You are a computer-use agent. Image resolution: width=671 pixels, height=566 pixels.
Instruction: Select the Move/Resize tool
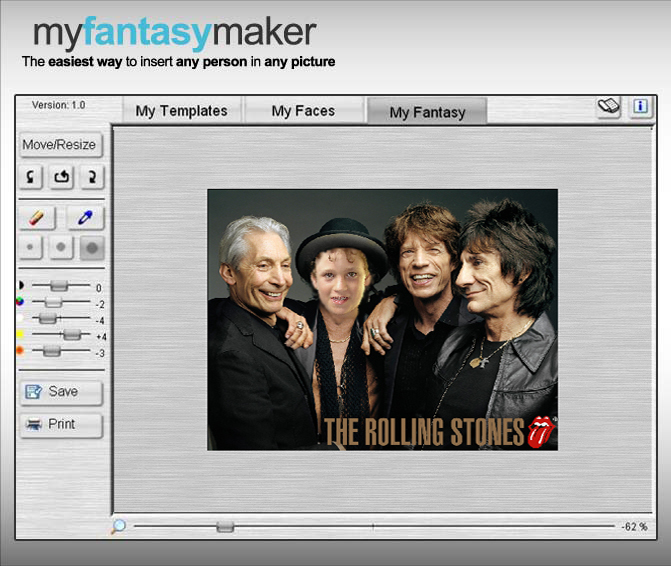pyautogui.click(x=60, y=145)
